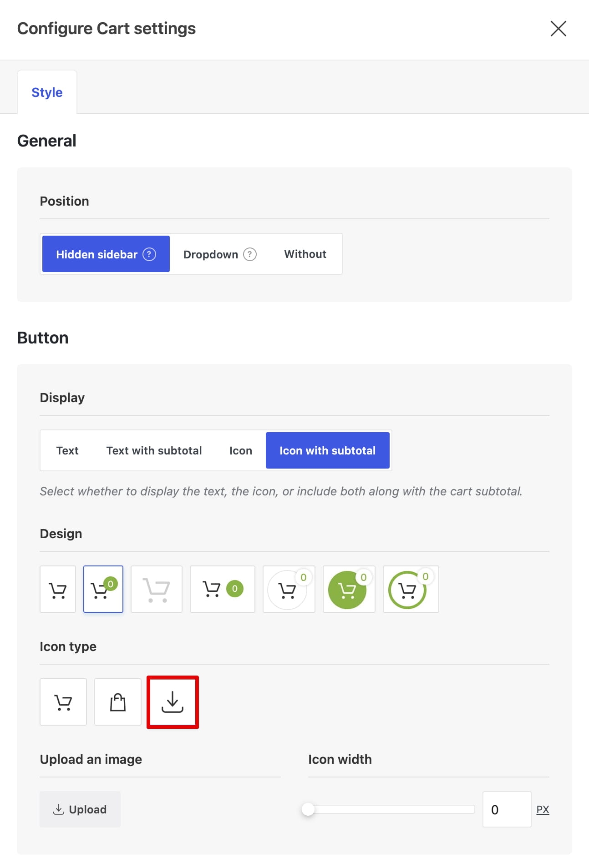Choose the light gray large cart design
This screenshot has height=868, width=589.
(x=157, y=589)
